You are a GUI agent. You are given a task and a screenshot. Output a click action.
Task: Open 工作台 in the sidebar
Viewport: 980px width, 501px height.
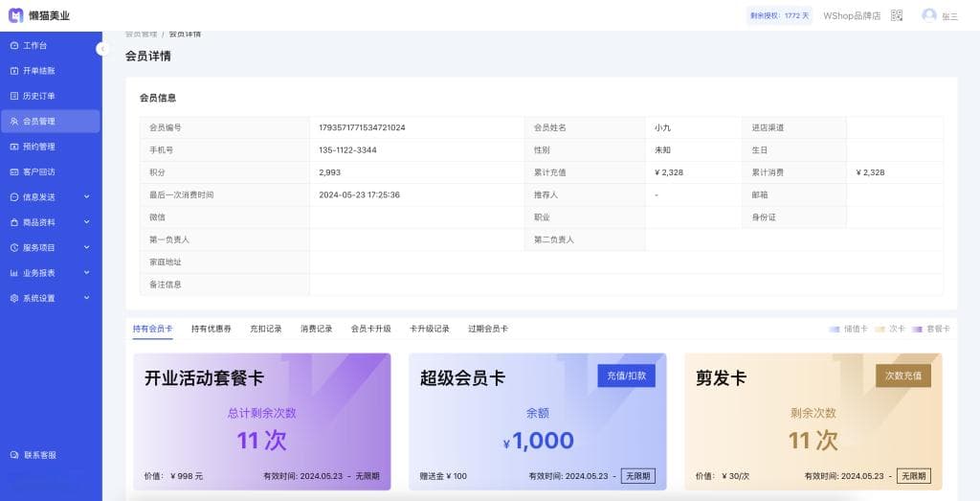click(51, 46)
